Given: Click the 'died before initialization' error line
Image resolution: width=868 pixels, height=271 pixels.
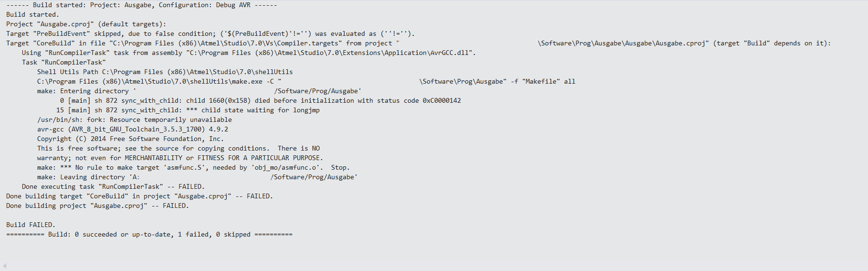Looking at the screenshot, I should pos(261,100).
